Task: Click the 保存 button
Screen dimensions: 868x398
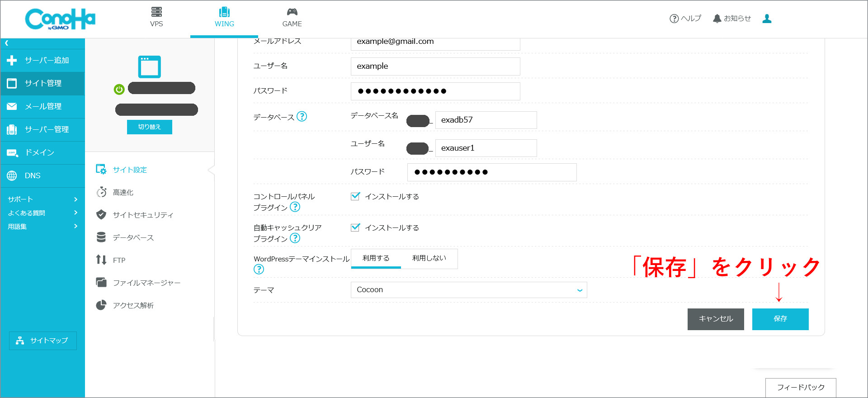Action: pos(780,319)
